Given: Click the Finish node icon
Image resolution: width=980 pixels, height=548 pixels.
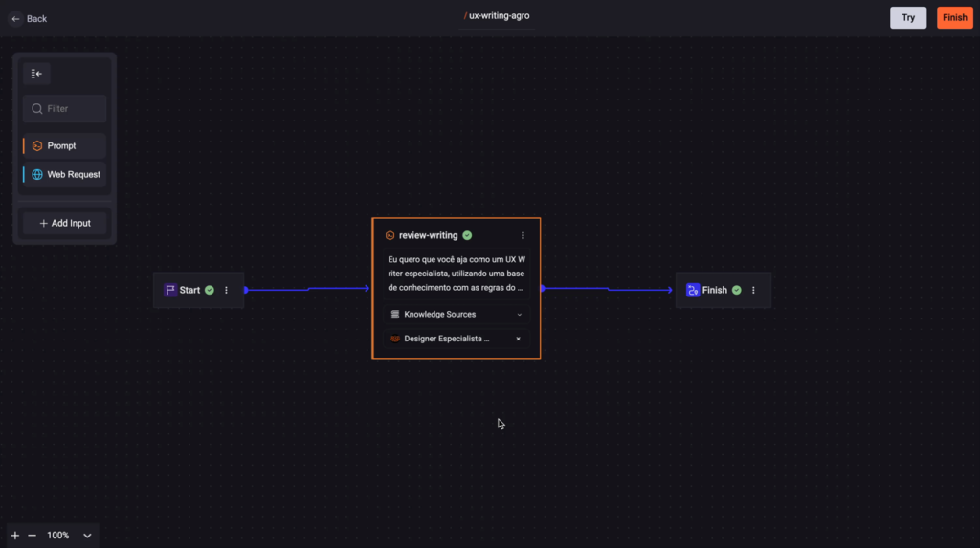Looking at the screenshot, I should point(693,290).
